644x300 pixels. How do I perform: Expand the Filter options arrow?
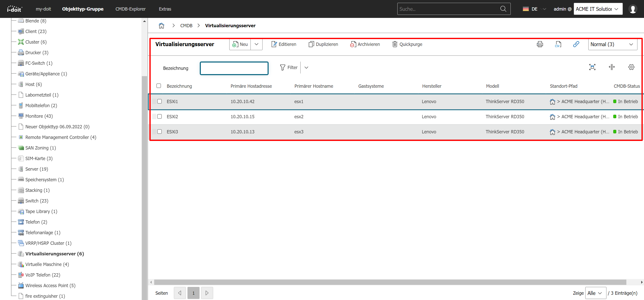[x=306, y=68]
